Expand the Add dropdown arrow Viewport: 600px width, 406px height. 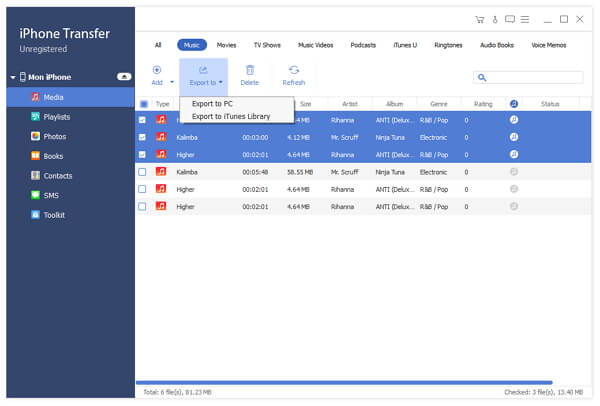point(172,83)
